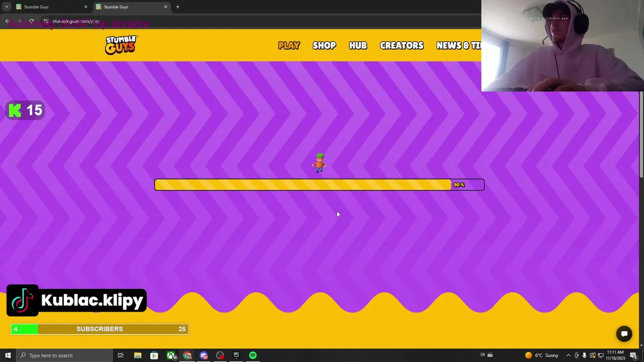Click the microphone tray icon
644x362 pixels.
coord(584,355)
